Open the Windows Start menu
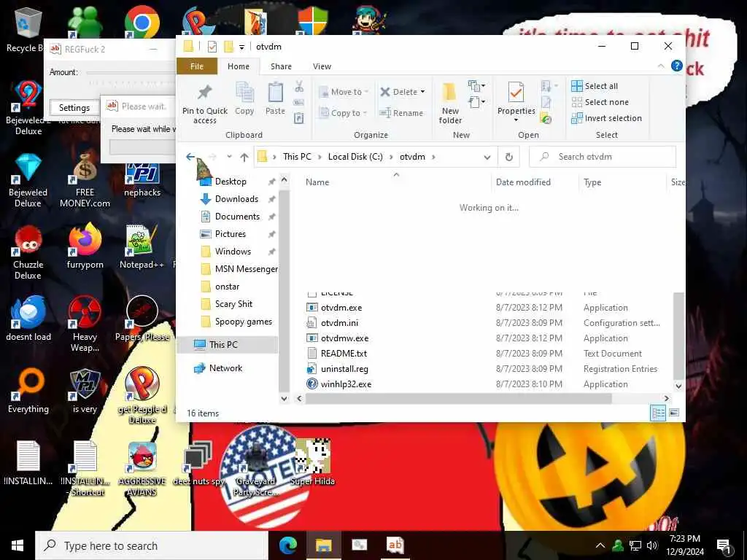Image resolution: width=747 pixels, height=560 pixels. [x=18, y=545]
